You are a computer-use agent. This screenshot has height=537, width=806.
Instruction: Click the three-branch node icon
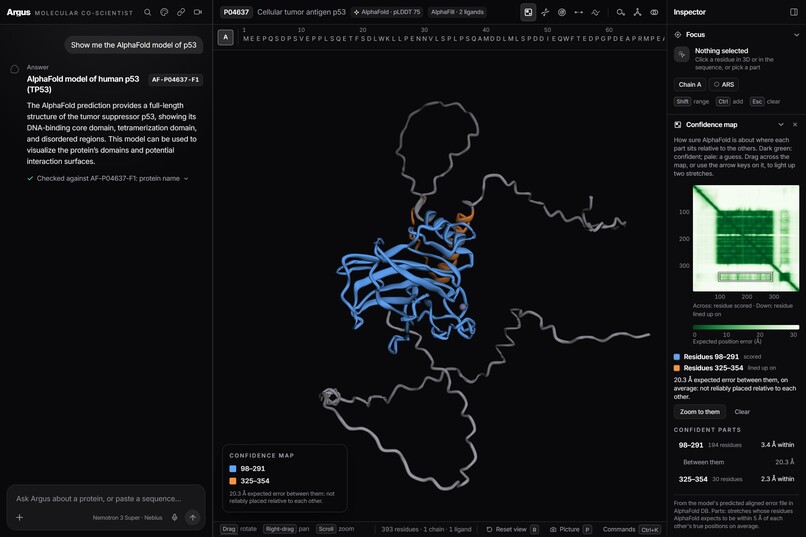637,12
